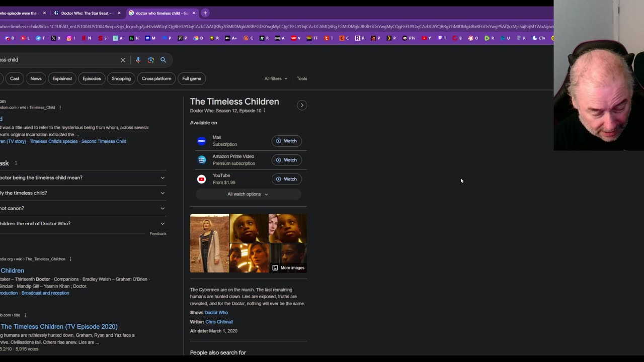644x362 pixels.
Task: Open Google Lens image search icon
Action: click(151, 60)
